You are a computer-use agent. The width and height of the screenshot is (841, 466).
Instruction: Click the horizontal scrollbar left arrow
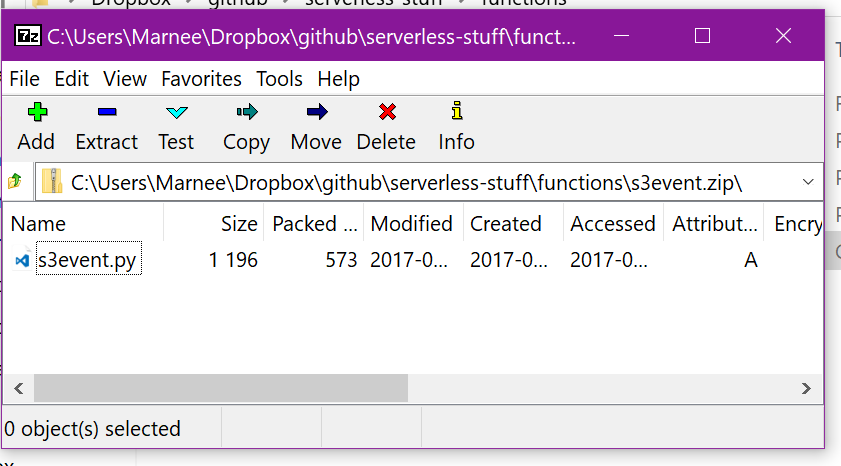click(19, 388)
